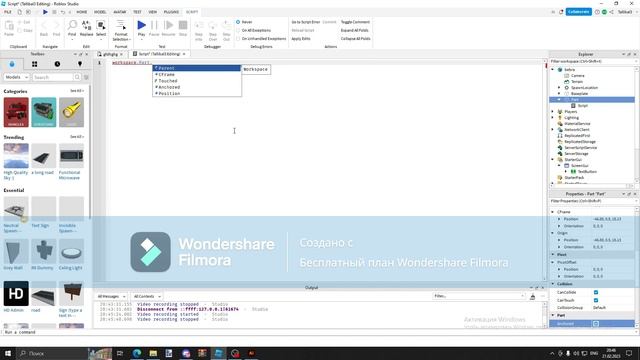Click the Stop button in the Test group
This screenshot has width=640, height=360.
coord(183,25)
